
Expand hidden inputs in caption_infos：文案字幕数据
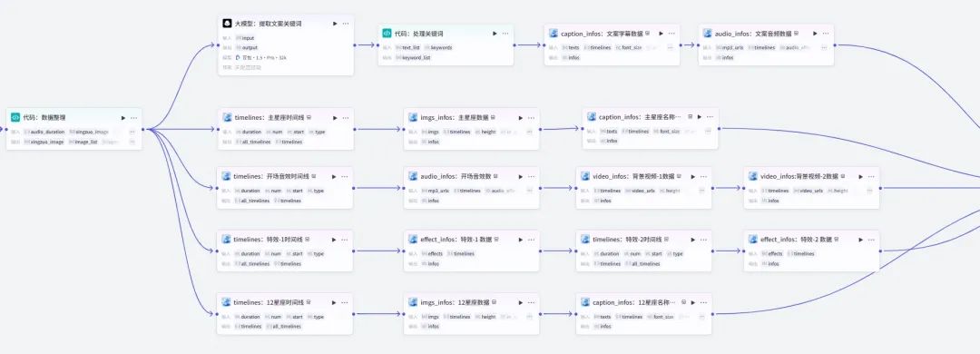click(x=671, y=47)
